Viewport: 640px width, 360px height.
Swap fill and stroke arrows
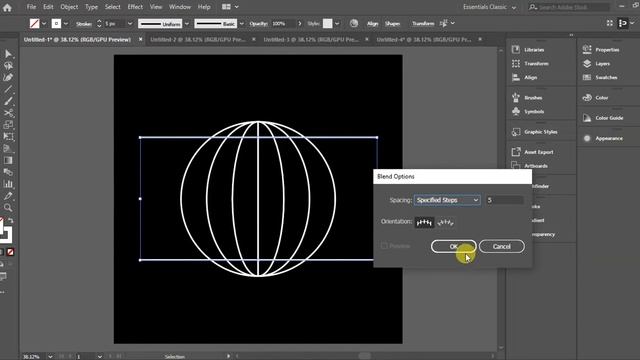click(x=11, y=220)
